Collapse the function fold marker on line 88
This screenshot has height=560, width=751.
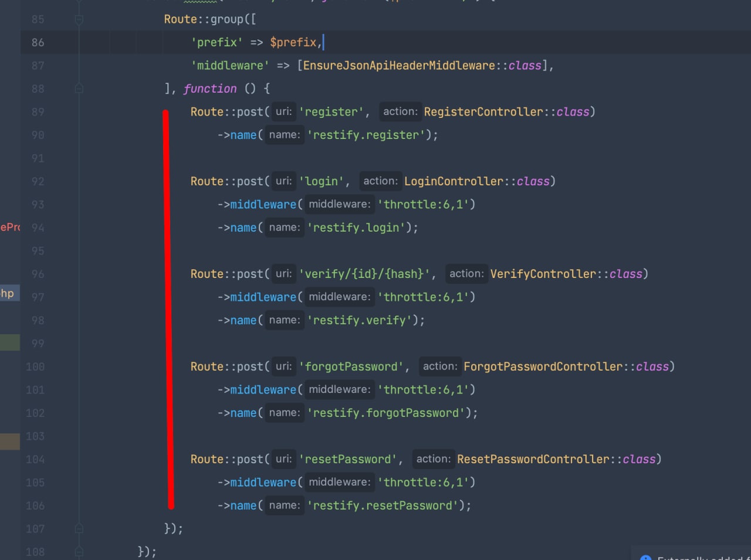coord(79,89)
